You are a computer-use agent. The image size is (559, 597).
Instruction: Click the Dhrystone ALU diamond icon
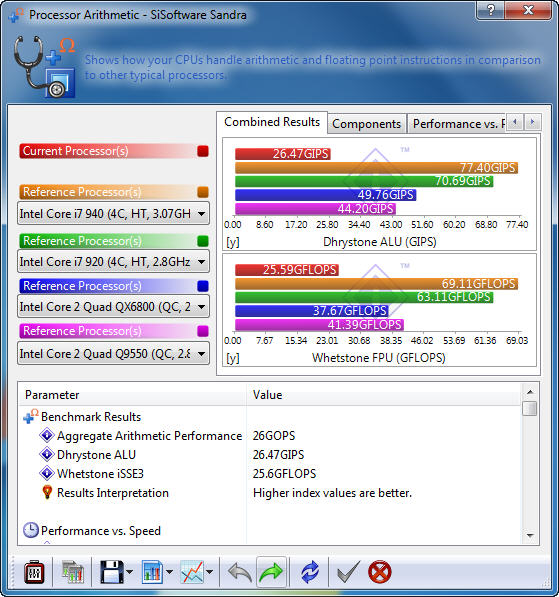click(47, 454)
